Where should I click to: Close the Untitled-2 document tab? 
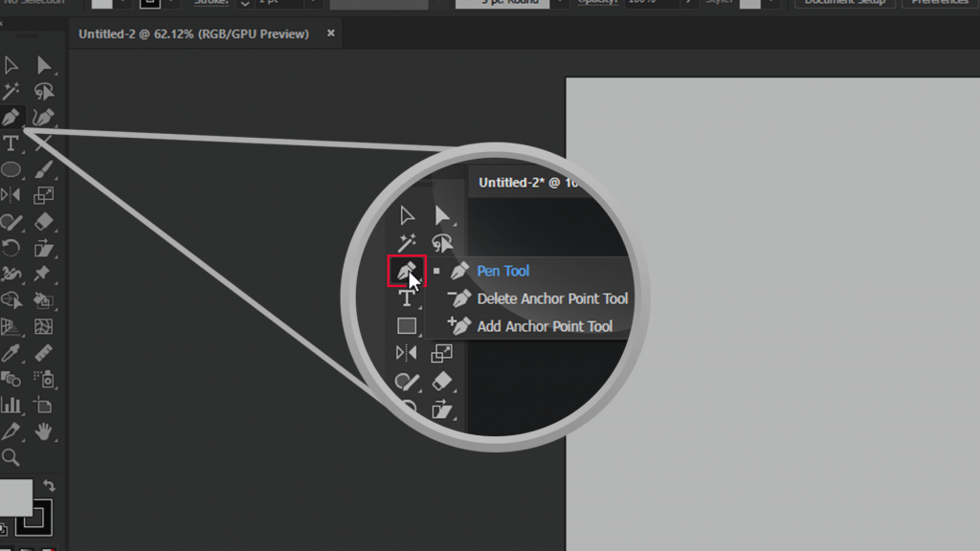coord(330,33)
